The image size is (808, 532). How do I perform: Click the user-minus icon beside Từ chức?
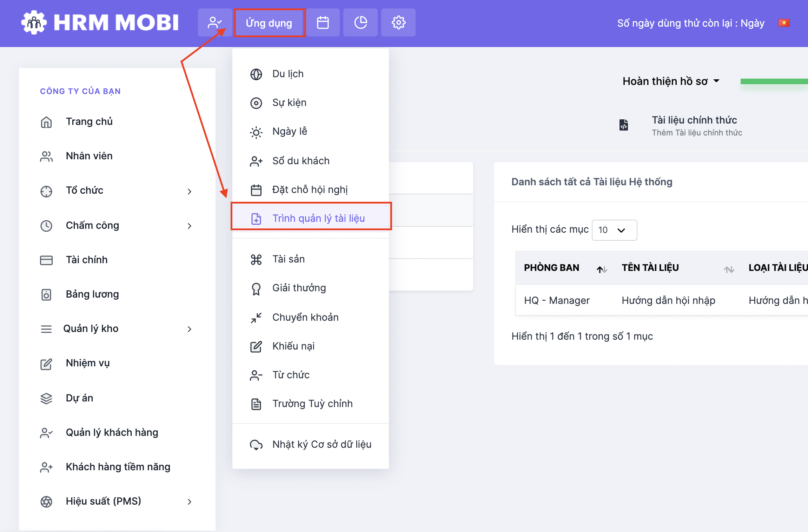click(256, 375)
